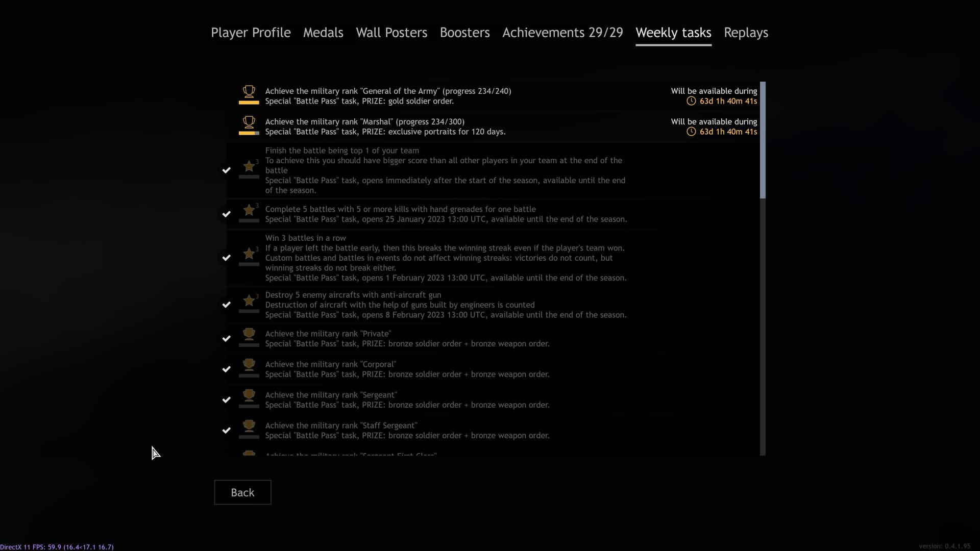This screenshot has height=551, width=980.
Task: Click the trophy icon for the Corporal rank task
Action: (x=249, y=365)
